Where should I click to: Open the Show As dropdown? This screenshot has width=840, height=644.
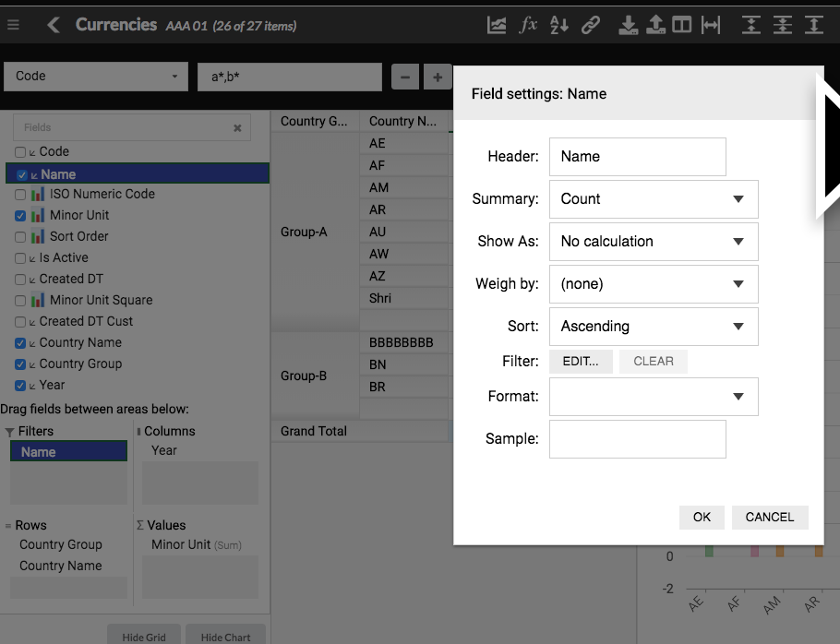tap(654, 242)
